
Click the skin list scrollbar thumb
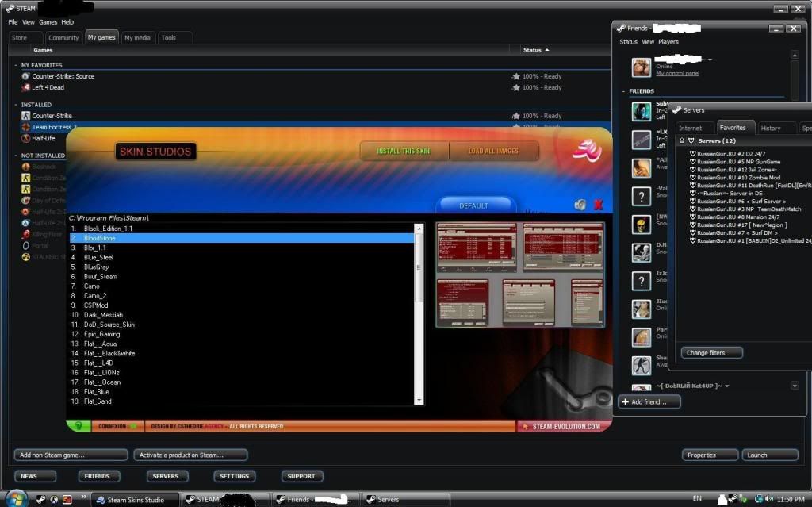(x=419, y=267)
